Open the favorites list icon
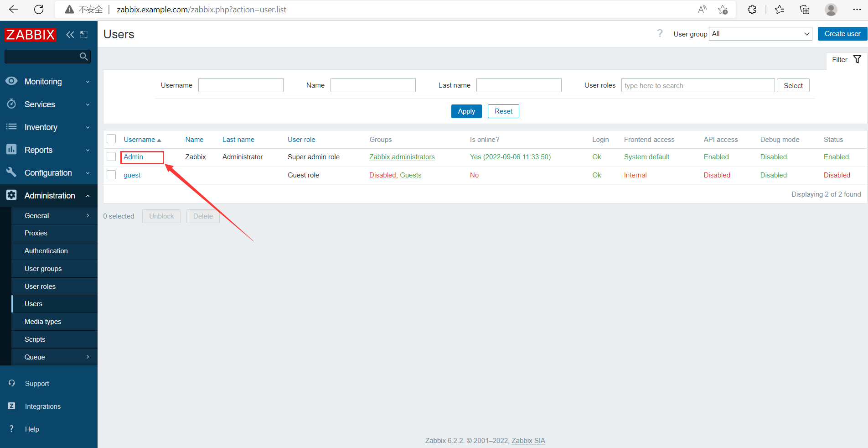The height and width of the screenshot is (448, 868). (x=780, y=10)
